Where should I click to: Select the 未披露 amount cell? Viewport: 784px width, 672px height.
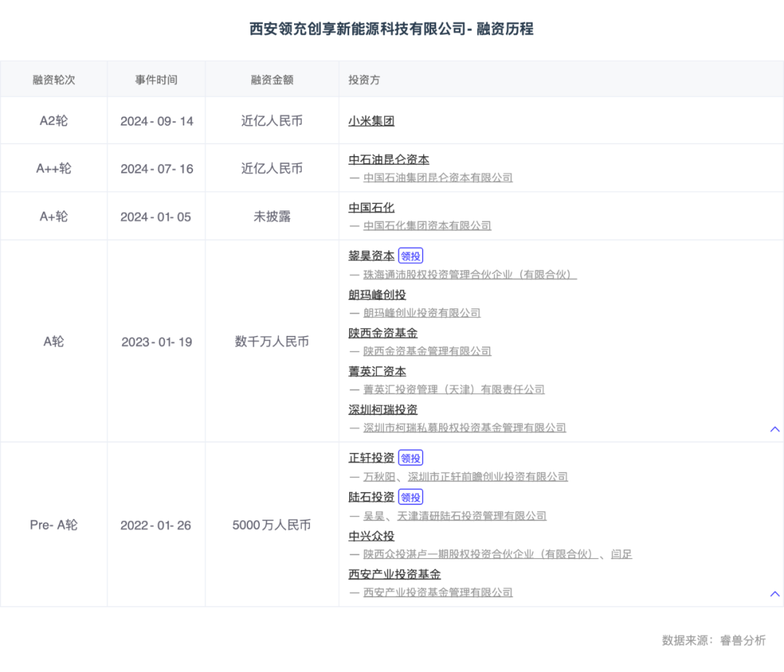pyautogui.click(x=272, y=216)
